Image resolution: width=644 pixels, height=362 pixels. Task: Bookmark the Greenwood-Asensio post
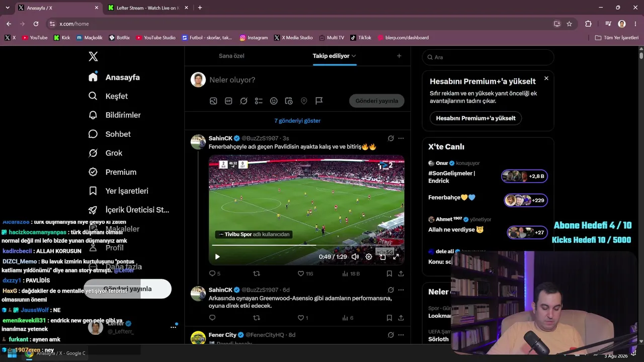coord(389,318)
